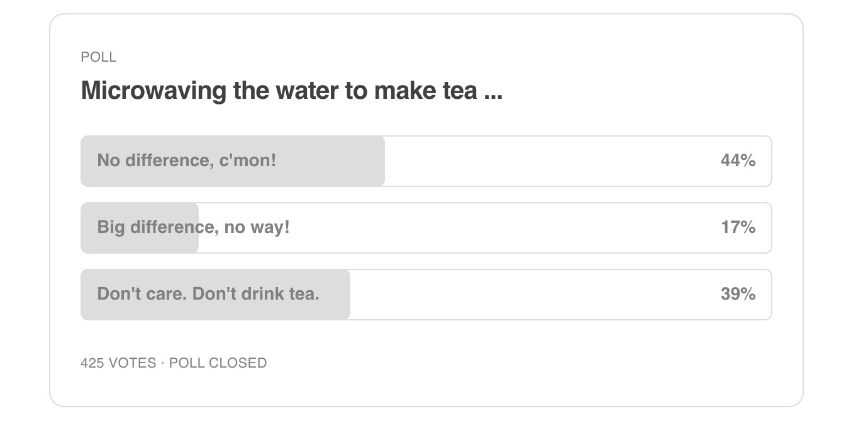868x423 pixels.
Task: Click the 17% result percentage
Action: coord(738,228)
